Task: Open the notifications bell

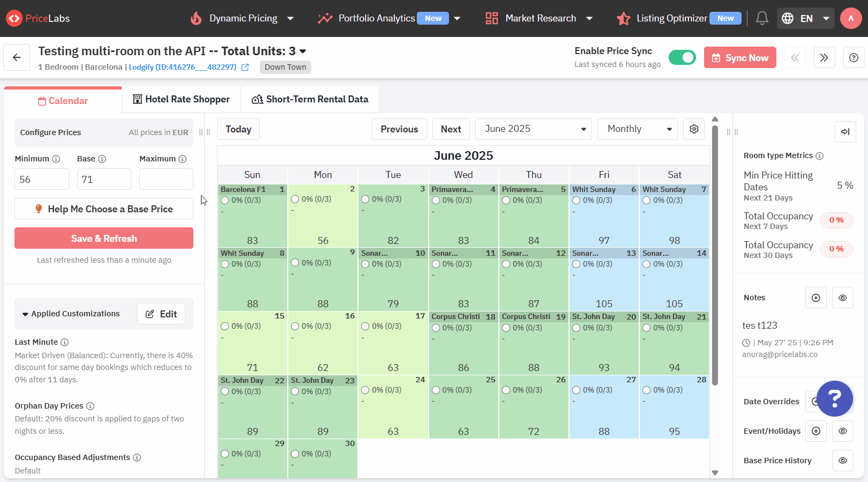Action: (x=761, y=18)
